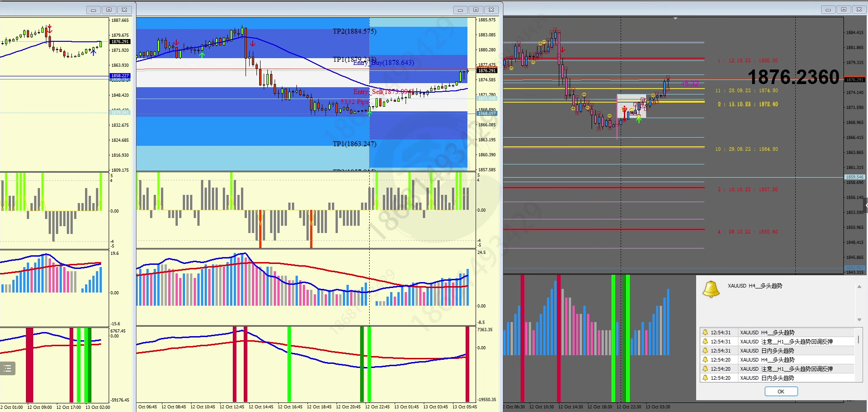Click the green up arrow on right dark chart

[x=639, y=119]
